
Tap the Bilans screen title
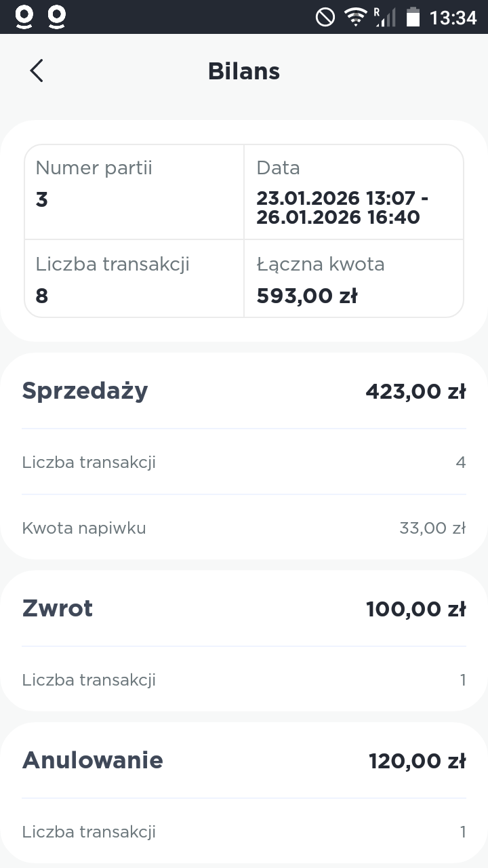pyautogui.click(x=244, y=71)
